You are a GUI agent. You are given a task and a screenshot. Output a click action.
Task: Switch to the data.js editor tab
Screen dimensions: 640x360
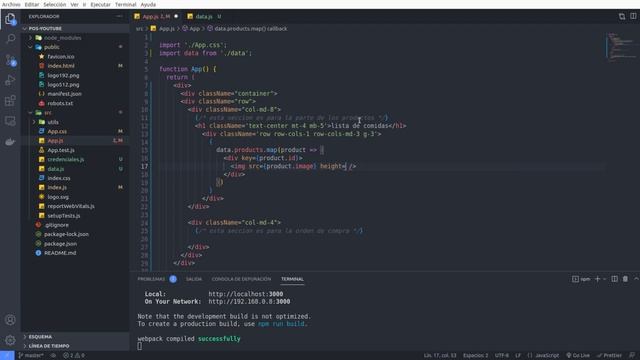(x=204, y=17)
